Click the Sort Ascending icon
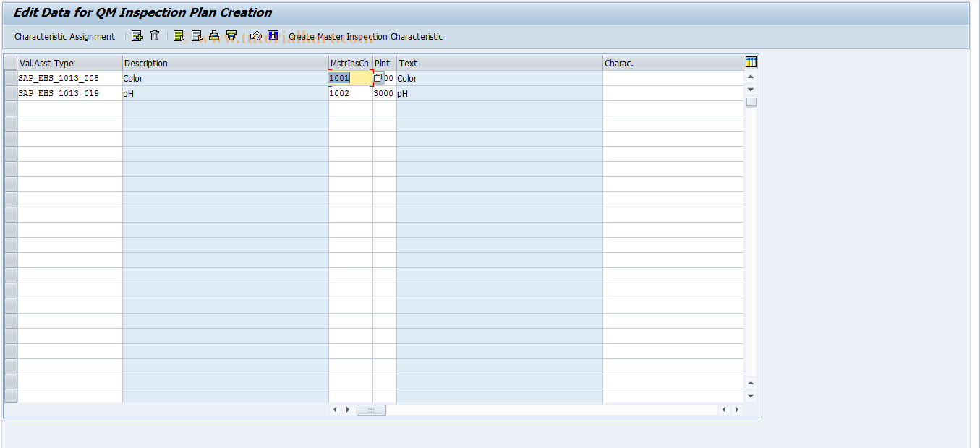Viewport: 980px width, 448px height. coord(215,35)
